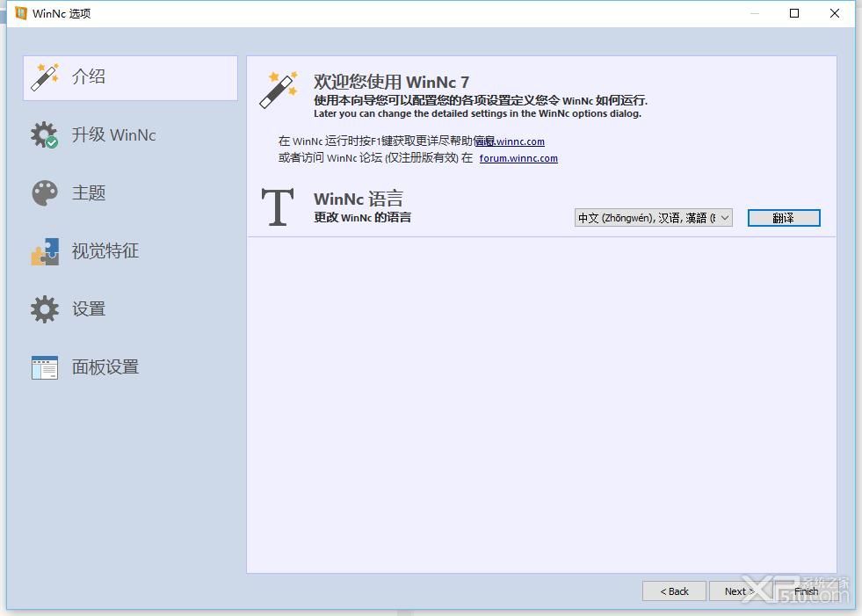The image size is (862, 616).
Task: Advance with the Next > button
Action: coord(739,591)
